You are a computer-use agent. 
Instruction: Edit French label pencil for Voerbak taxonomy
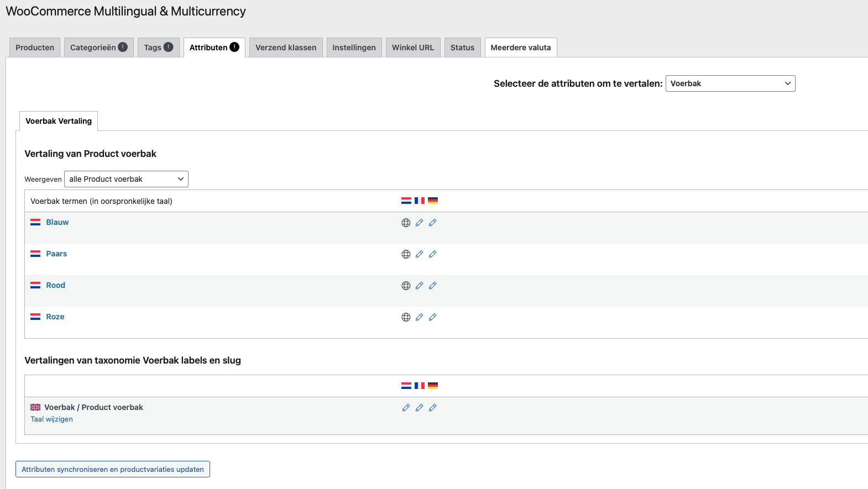click(420, 408)
